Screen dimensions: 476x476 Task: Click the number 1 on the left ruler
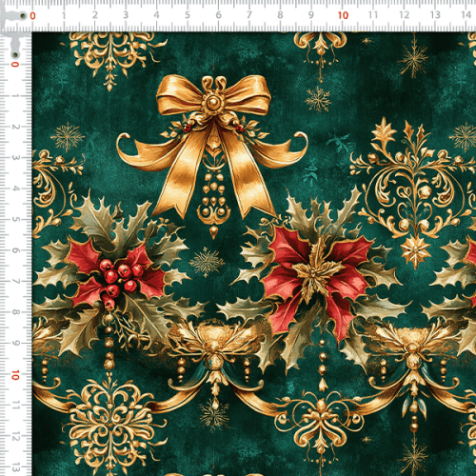[15, 95]
